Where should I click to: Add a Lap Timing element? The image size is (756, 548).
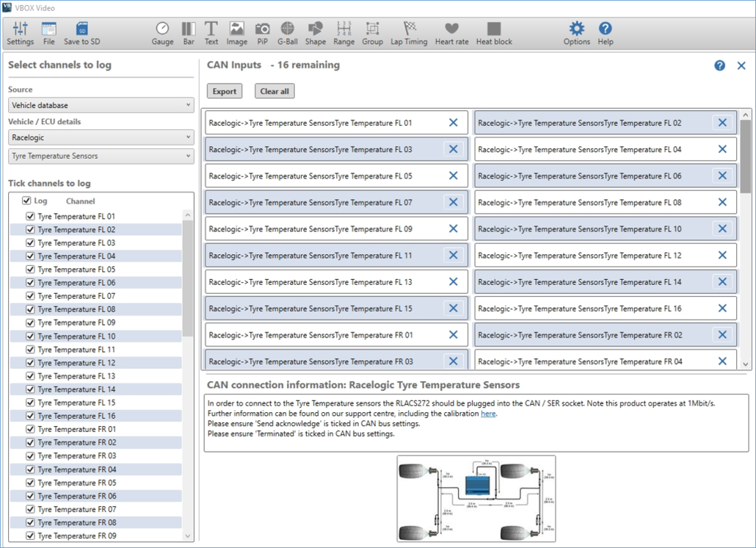(409, 33)
